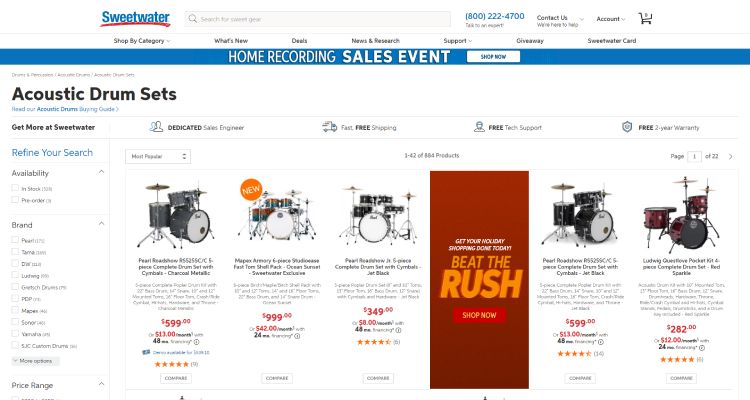The image size is (750, 400).
Task: Click the Sweetwater logo
Action: (x=135, y=18)
